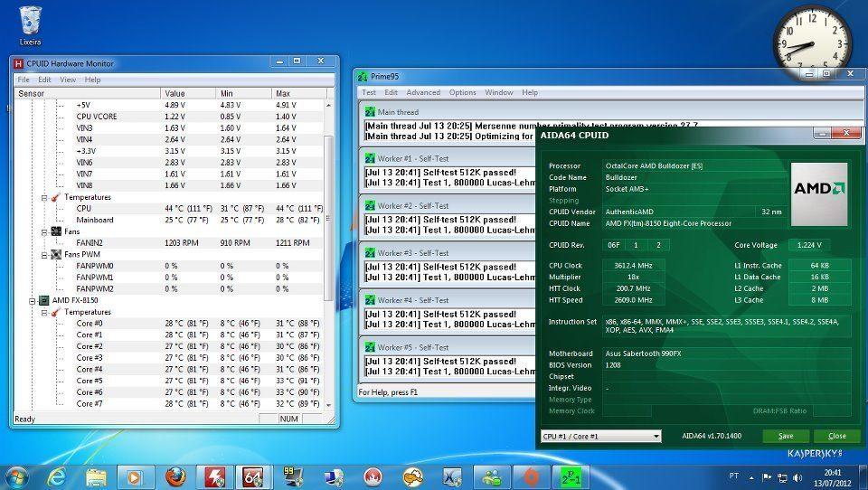Click the Firefox icon in the taskbar
Viewport: 868px width, 490px height.
pyautogui.click(x=175, y=476)
